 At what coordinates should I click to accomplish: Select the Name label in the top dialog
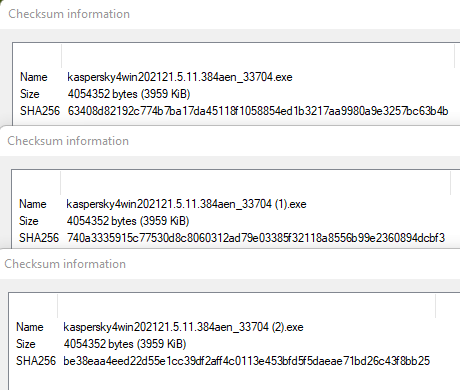coord(34,77)
